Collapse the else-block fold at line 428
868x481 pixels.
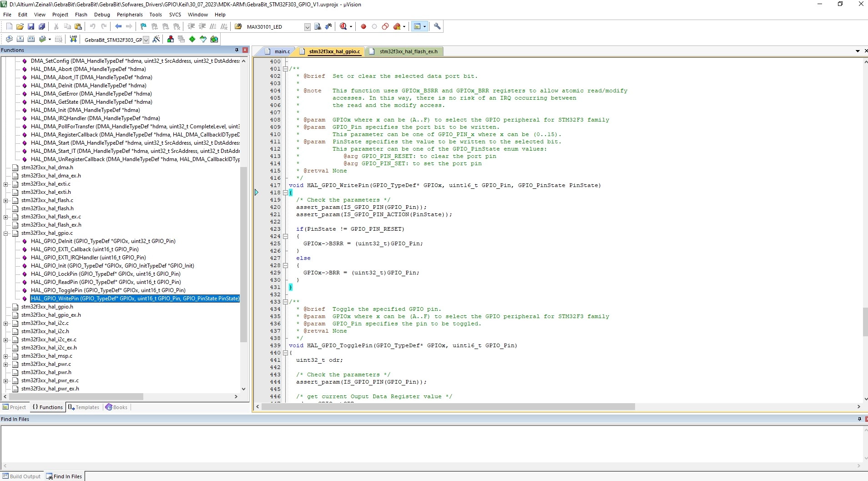click(285, 265)
